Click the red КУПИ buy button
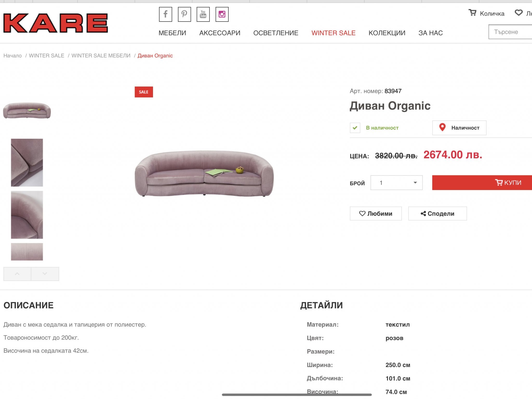This screenshot has width=532, height=399. [482, 182]
